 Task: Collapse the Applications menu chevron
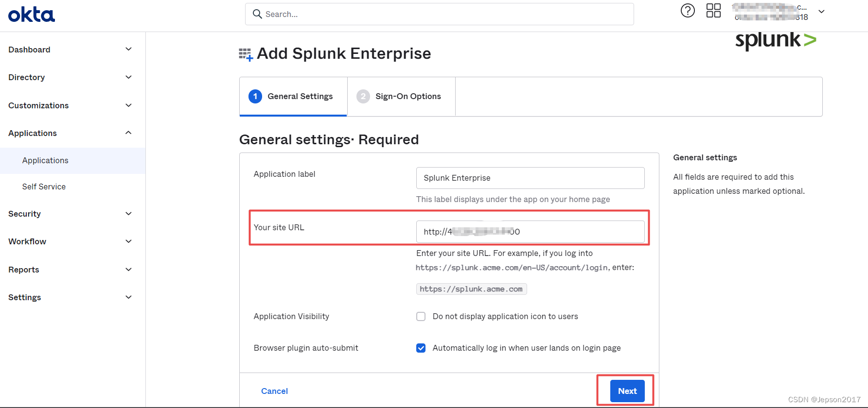(x=128, y=133)
